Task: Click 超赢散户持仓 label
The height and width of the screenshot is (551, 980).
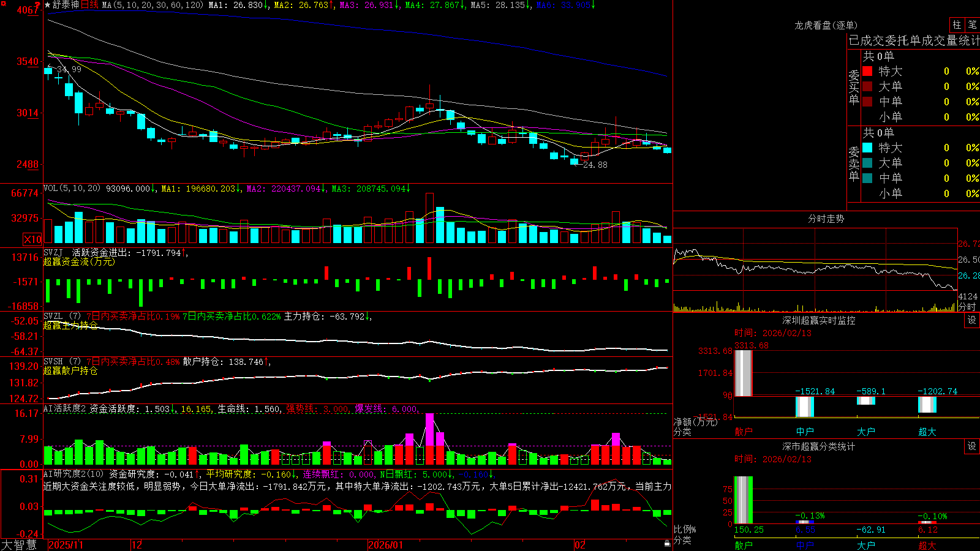Action: point(70,370)
